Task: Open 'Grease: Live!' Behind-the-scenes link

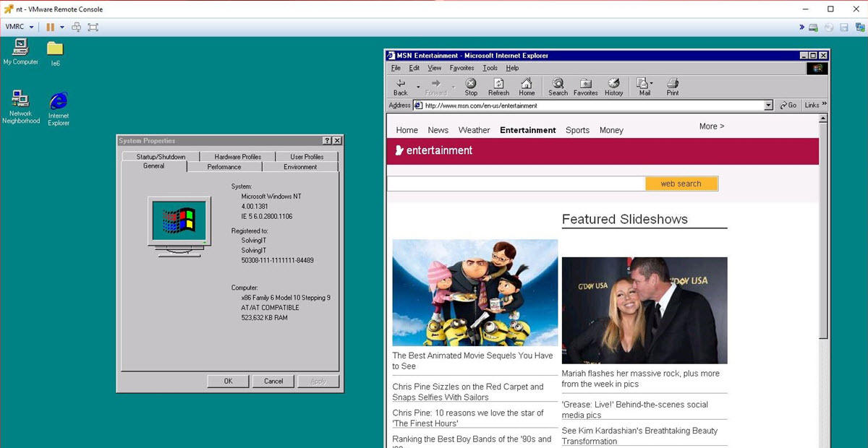Action: click(x=635, y=410)
